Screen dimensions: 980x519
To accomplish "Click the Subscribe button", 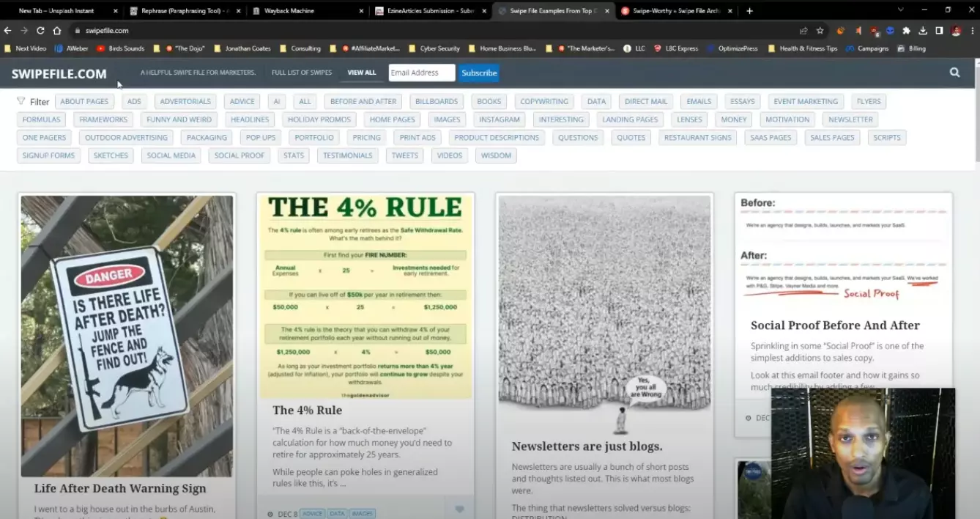I will [x=479, y=73].
